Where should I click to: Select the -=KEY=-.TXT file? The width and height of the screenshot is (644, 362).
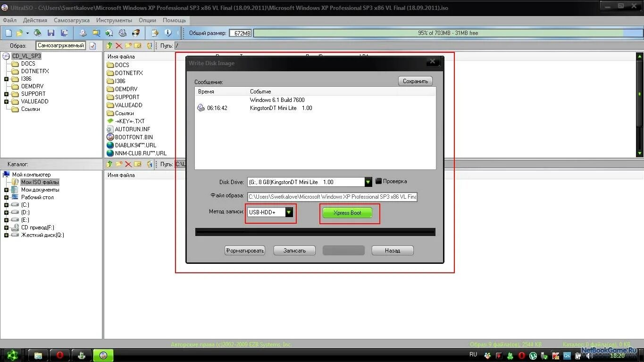[130, 121]
